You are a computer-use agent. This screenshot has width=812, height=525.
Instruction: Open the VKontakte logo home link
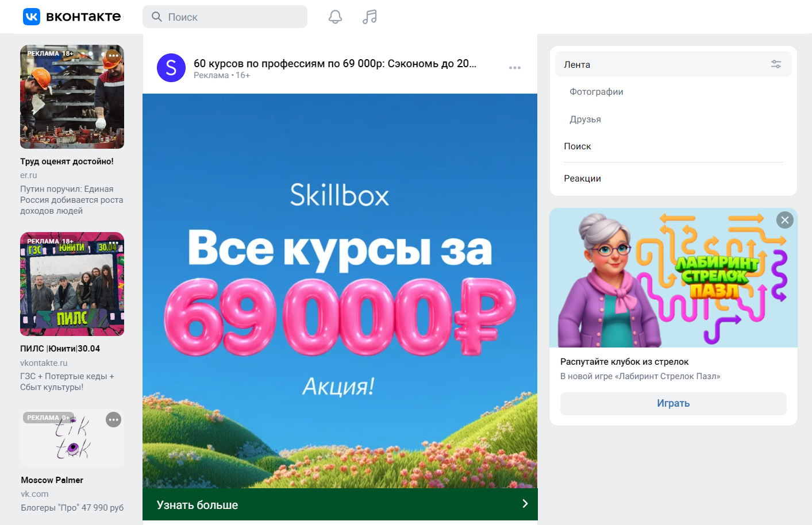72,17
